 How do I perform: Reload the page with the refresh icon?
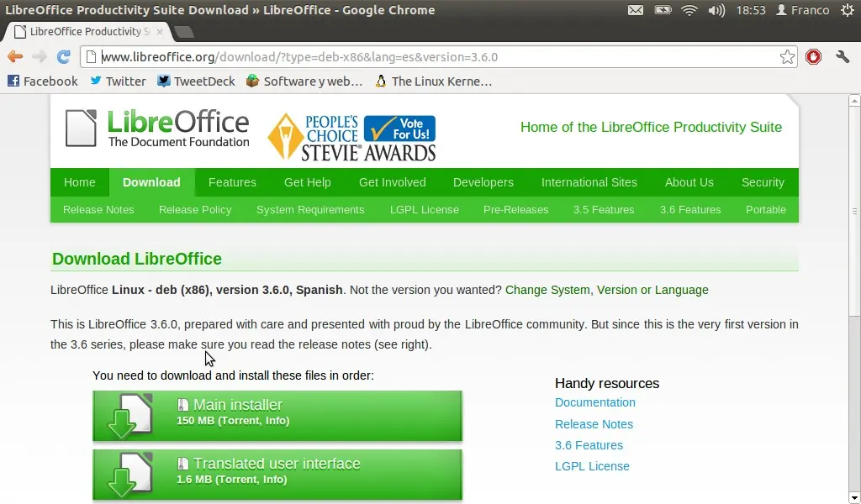pos(64,56)
